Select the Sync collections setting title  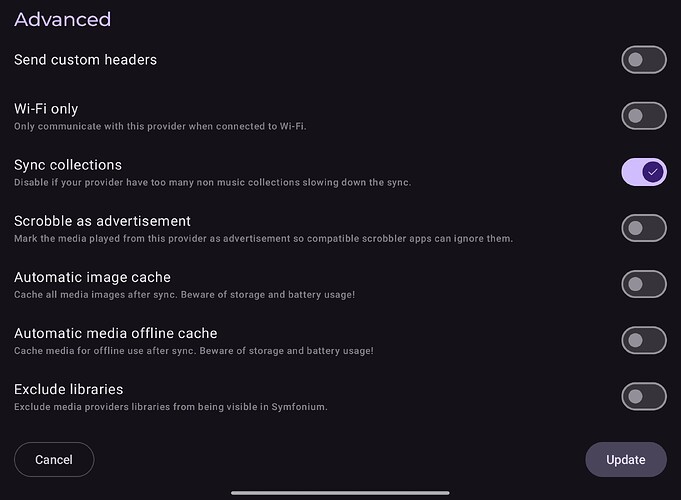(x=68, y=165)
